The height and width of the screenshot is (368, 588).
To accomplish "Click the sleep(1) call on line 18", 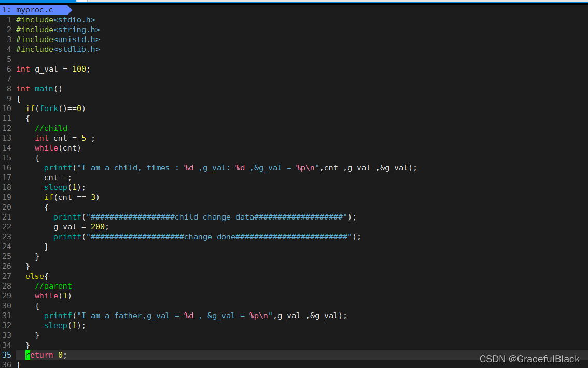I will click(65, 187).
